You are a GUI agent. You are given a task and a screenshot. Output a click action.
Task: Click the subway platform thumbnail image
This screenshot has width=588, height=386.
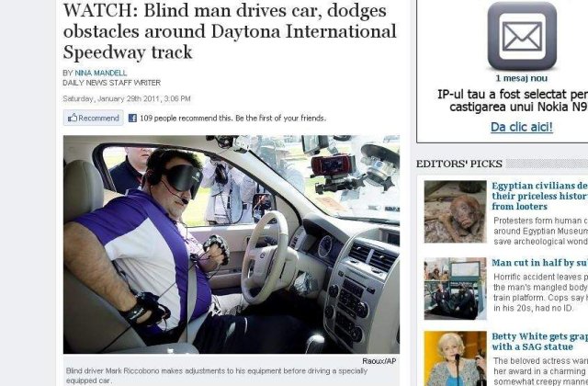coord(456,289)
